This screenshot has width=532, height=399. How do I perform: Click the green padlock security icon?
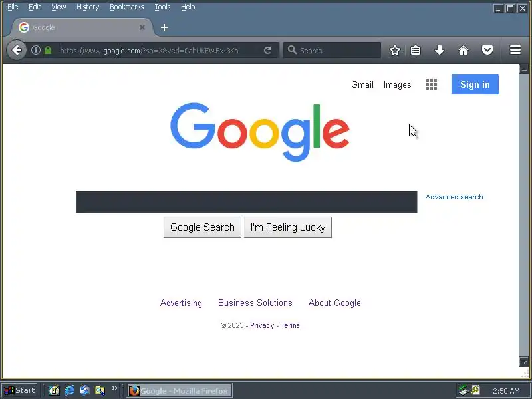(48, 51)
